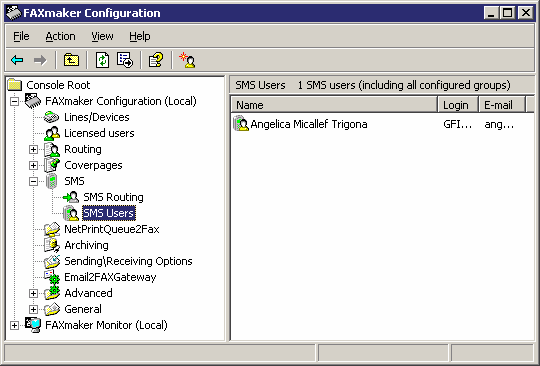Select NetPrintQueue2Fax label in the tree
The width and height of the screenshot is (540, 366).
pyautogui.click(x=112, y=229)
